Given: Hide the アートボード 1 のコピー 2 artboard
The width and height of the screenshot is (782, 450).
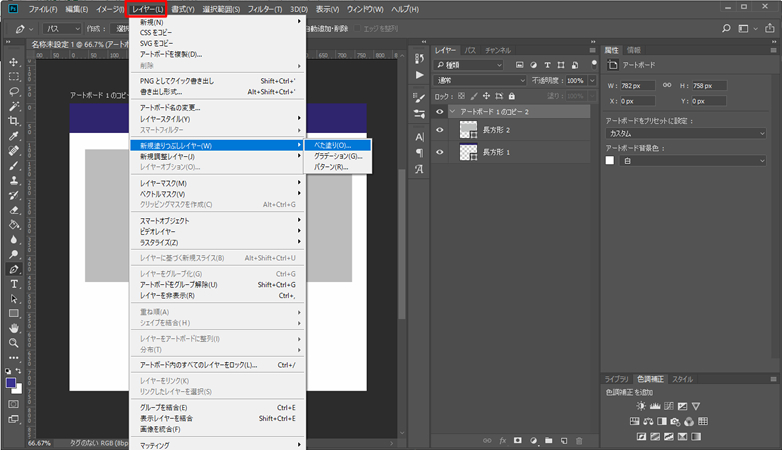Looking at the screenshot, I should click(x=439, y=112).
